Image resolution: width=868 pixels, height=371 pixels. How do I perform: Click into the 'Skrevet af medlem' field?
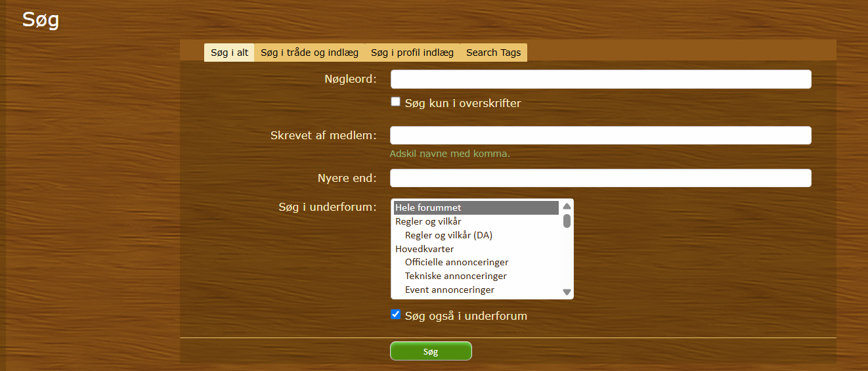pyautogui.click(x=601, y=135)
